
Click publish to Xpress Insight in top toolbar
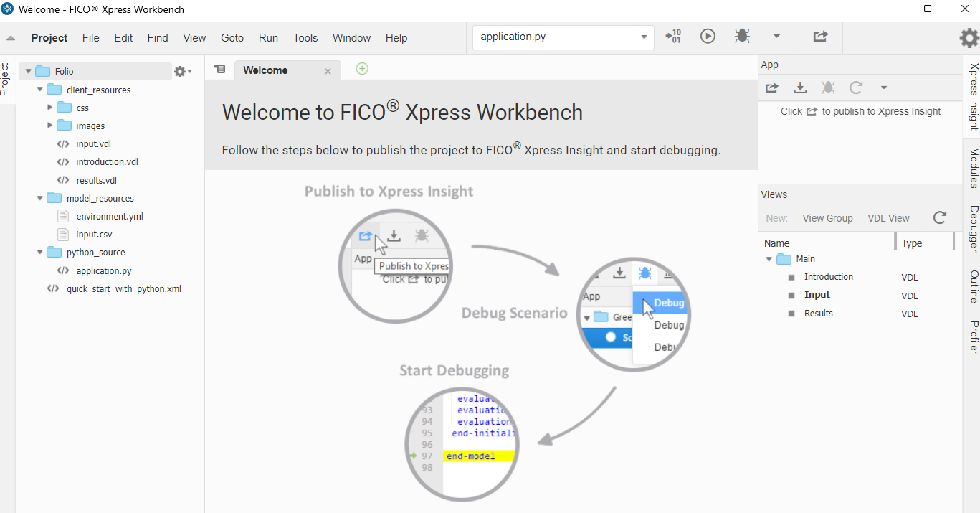(821, 36)
